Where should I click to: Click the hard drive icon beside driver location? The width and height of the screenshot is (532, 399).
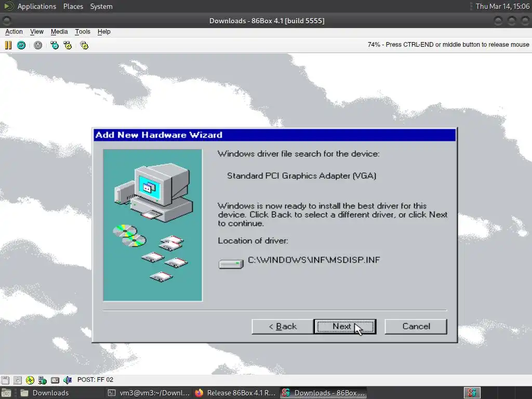click(231, 263)
